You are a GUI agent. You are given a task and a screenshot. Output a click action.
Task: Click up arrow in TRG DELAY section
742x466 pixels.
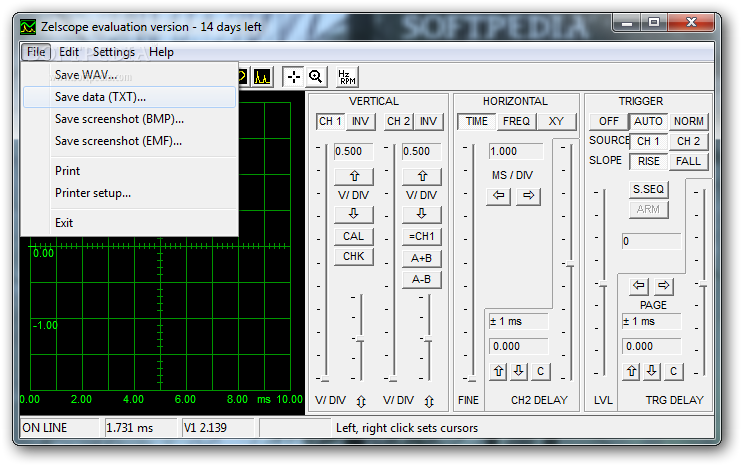[632, 371]
